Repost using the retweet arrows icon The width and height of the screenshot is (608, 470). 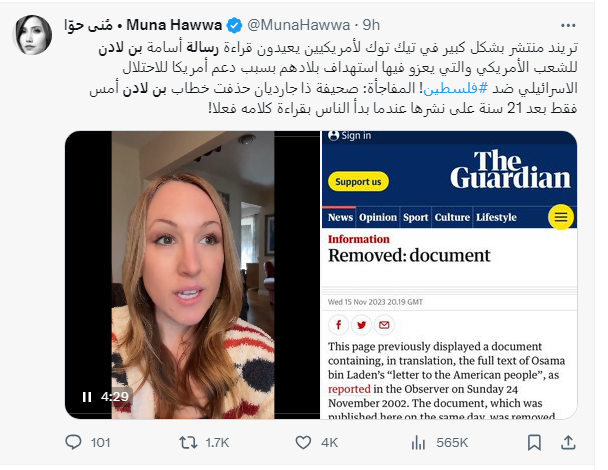click(x=188, y=442)
